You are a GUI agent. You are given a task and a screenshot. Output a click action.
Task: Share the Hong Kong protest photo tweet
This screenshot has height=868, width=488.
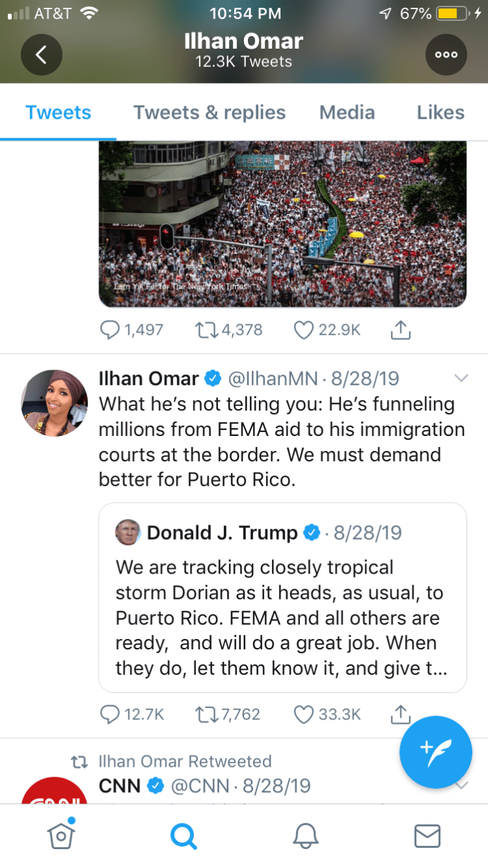pos(400,330)
